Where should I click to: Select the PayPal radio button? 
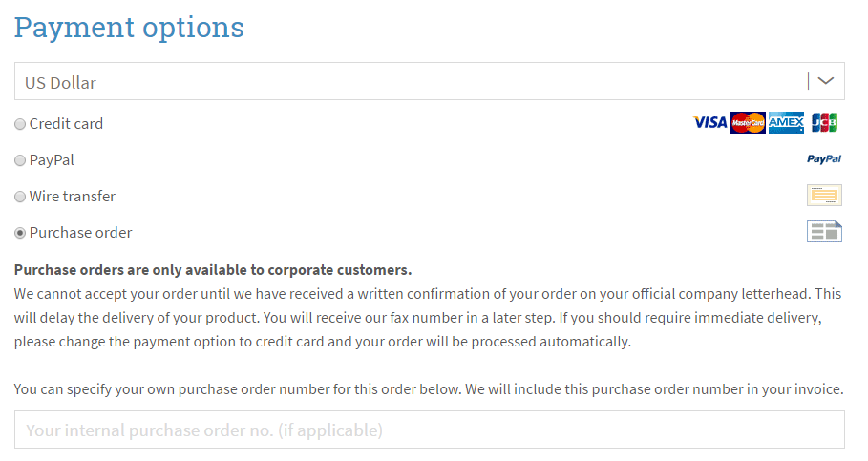coord(20,160)
